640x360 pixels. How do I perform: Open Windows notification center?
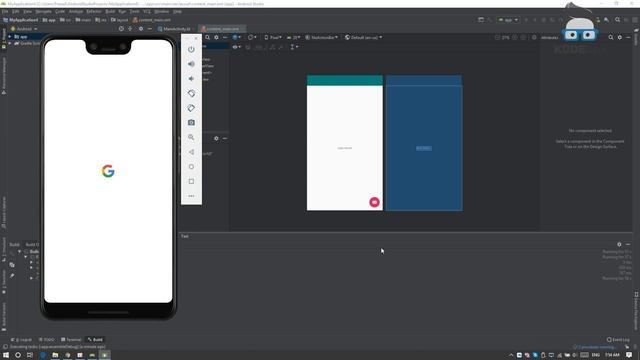[x=629, y=355]
